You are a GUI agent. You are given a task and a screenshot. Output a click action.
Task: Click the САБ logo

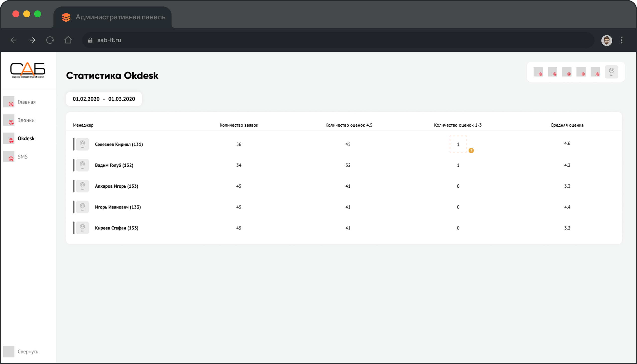click(x=28, y=70)
